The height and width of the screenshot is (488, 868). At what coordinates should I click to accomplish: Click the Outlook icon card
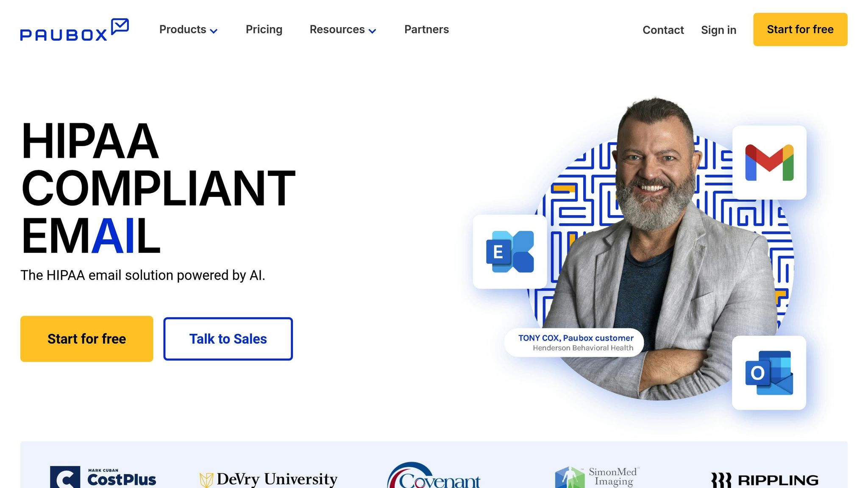pos(769,373)
